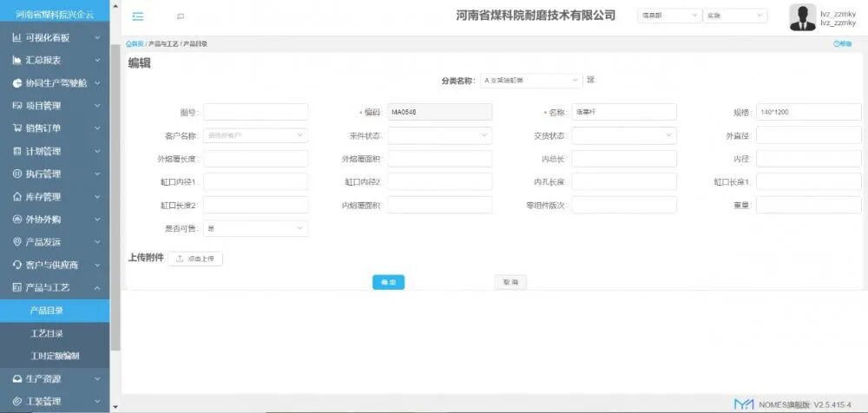The image size is (868, 413).
Task: Open the 实施 dropdown in the header
Action: pos(735,16)
